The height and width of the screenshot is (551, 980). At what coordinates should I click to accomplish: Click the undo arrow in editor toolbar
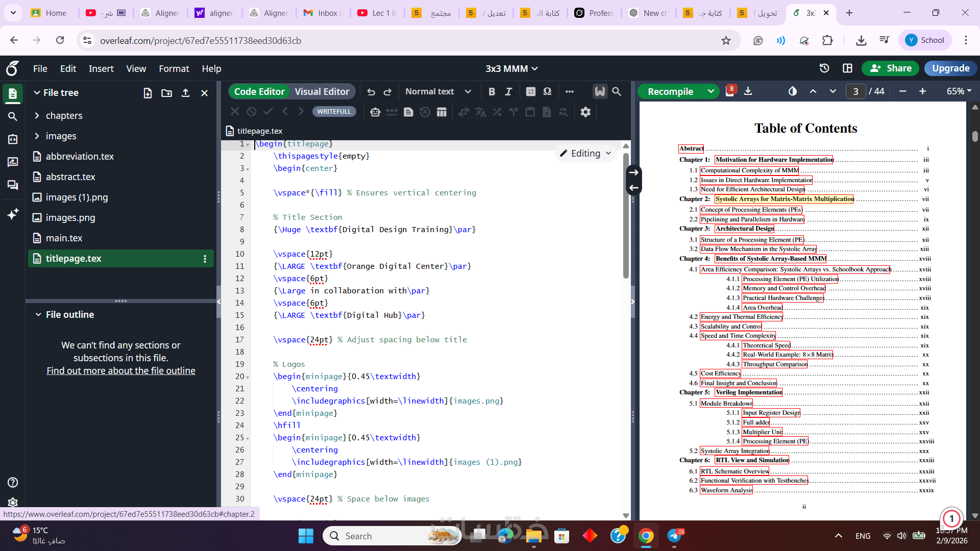tap(371, 92)
